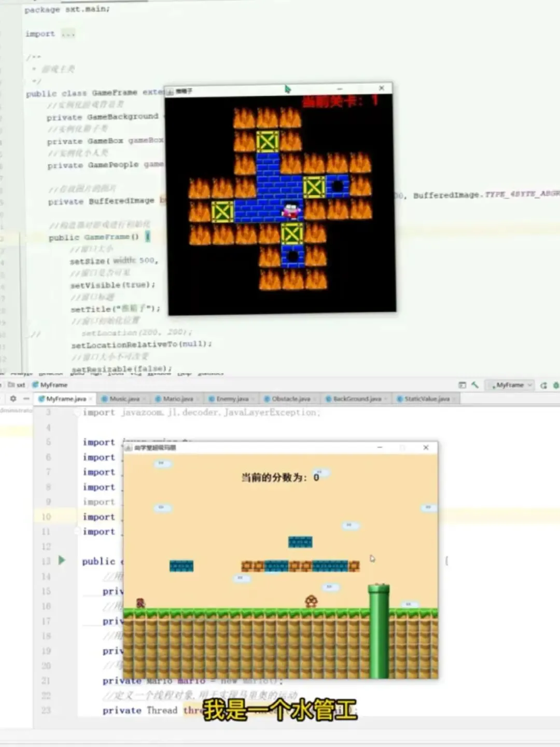The width and height of the screenshot is (560, 747).
Task: Click the 'setLocationRelativeTo(null);' code line
Action: coord(142,344)
